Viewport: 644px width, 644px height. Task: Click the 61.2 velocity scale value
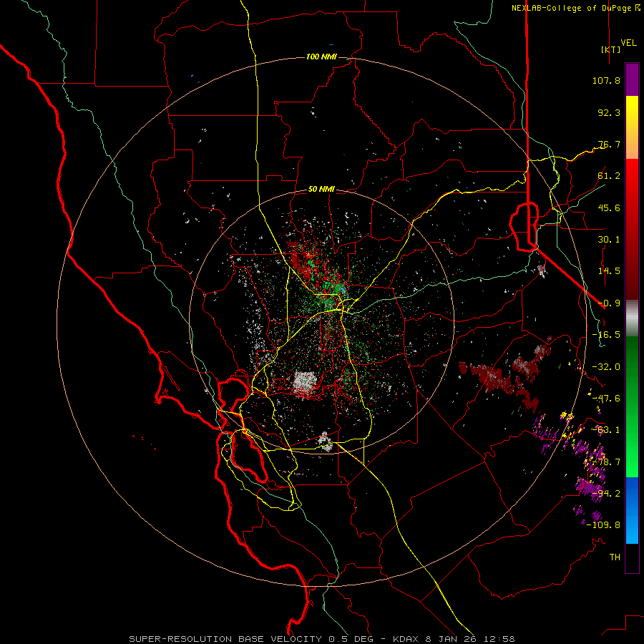[x=609, y=176]
